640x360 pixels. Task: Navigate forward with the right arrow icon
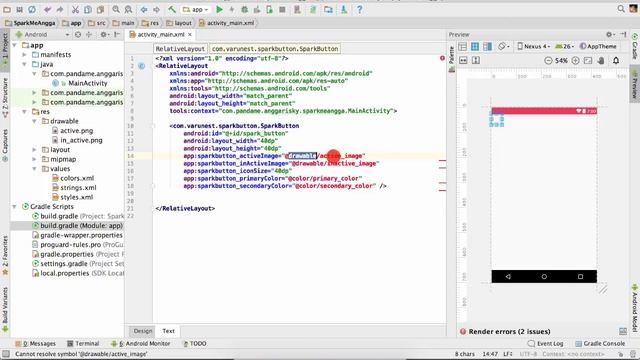click(156, 9)
